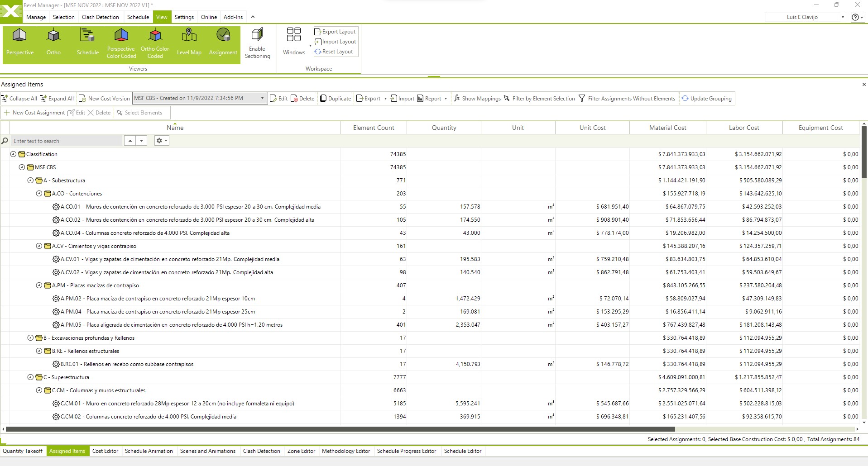Switch to Quantity Takeoff tab
The width and height of the screenshot is (868, 466).
(x=23, y=451)
